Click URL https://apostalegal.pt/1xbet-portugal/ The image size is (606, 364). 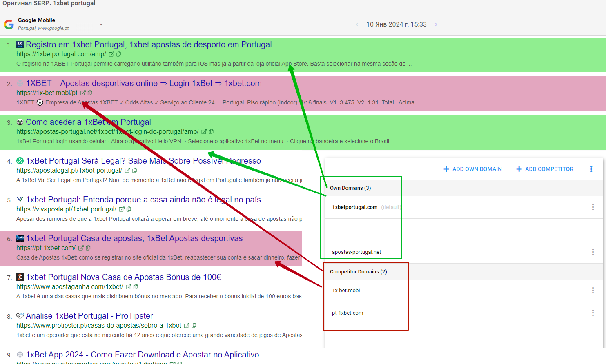point(69,170)
